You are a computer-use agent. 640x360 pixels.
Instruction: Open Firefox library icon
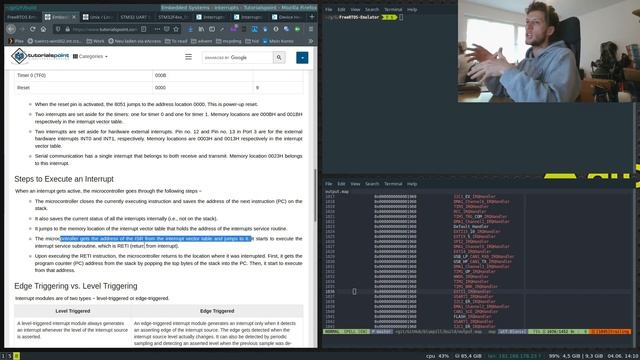click(201, 29)
